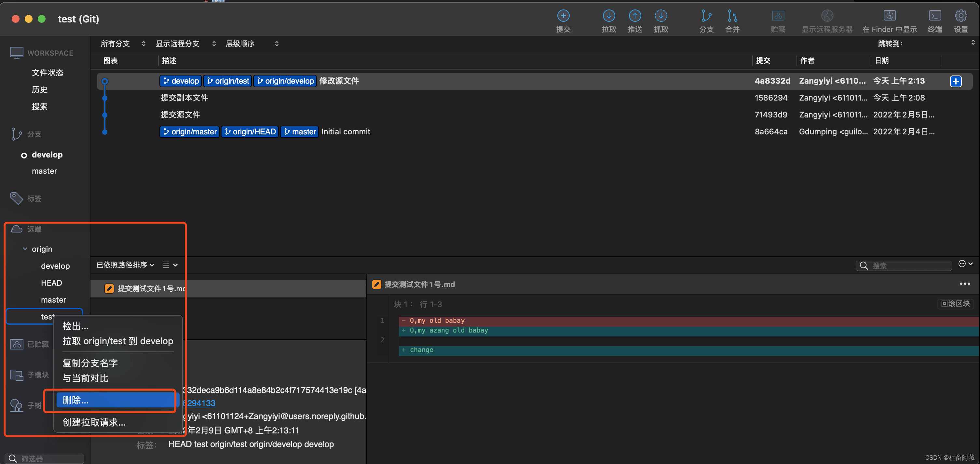Click the 抓取 (Fetch) toolbar icon

pos(661,16)
